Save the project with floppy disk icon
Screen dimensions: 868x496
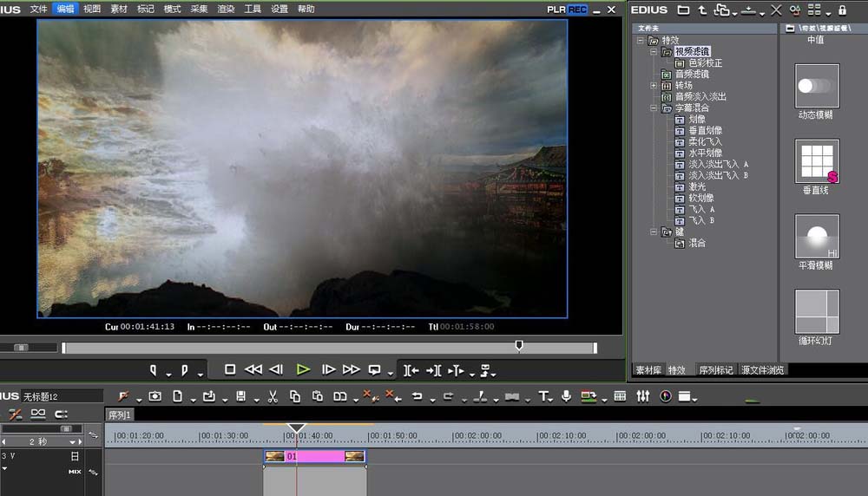(240, 396)
